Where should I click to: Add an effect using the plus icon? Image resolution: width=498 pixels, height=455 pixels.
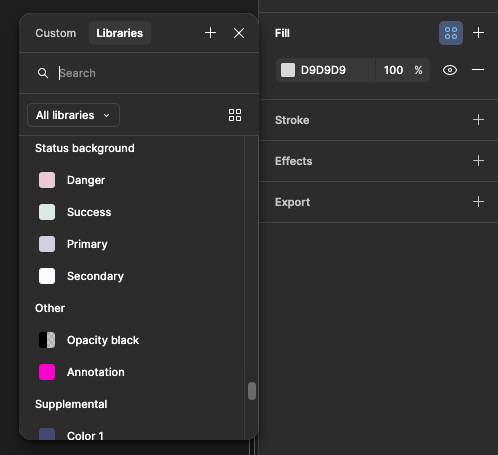click(478, 161)
